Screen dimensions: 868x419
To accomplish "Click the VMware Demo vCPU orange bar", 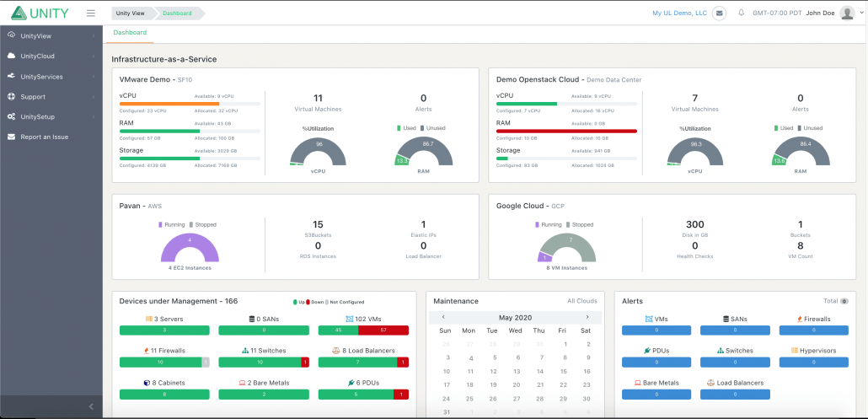I will pyautogui.click(x=169, y=104).
